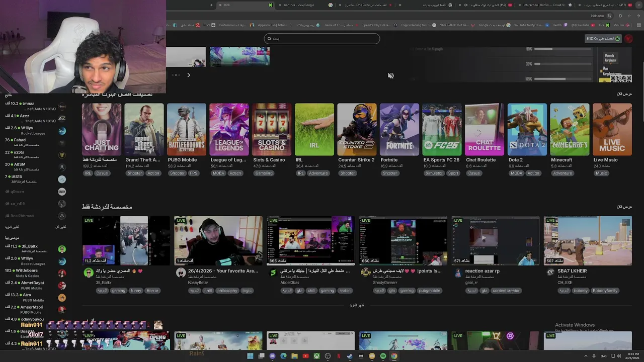The height and width of the screenshot is (362, 644).
Task: Click the magnifier icon in the Kick search box
Action: (269, 39)
